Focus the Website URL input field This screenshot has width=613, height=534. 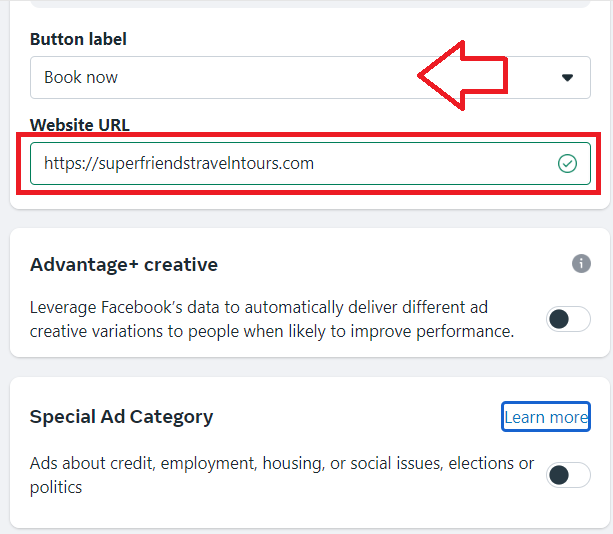click(310, 163)
